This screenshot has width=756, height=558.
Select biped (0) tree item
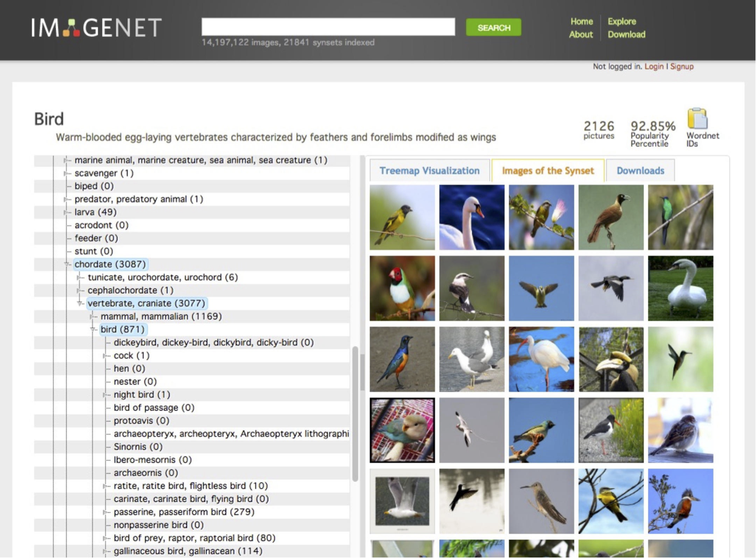pos(94,186)
